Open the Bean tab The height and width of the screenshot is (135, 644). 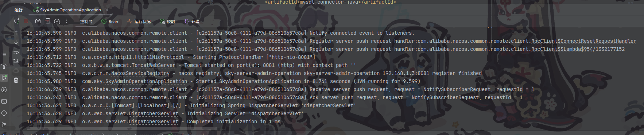tap(110, 22)
